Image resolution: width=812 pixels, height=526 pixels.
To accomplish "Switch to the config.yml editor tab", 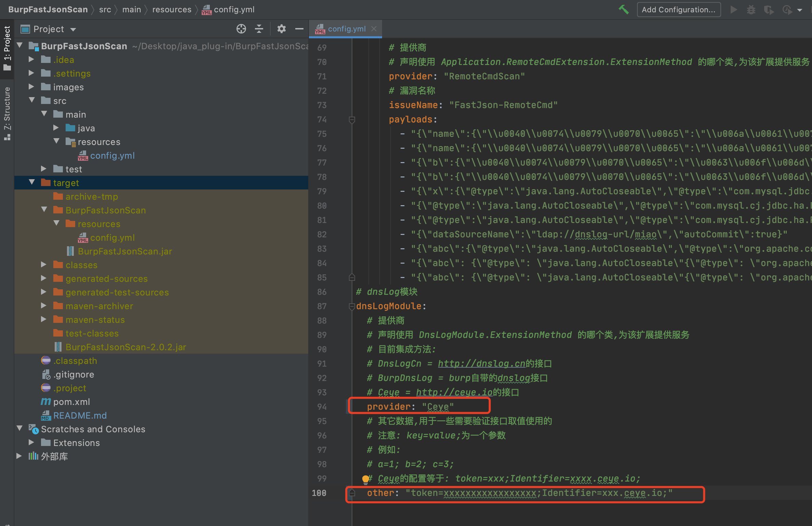I will pyautogui.click(x=346, y=29).
